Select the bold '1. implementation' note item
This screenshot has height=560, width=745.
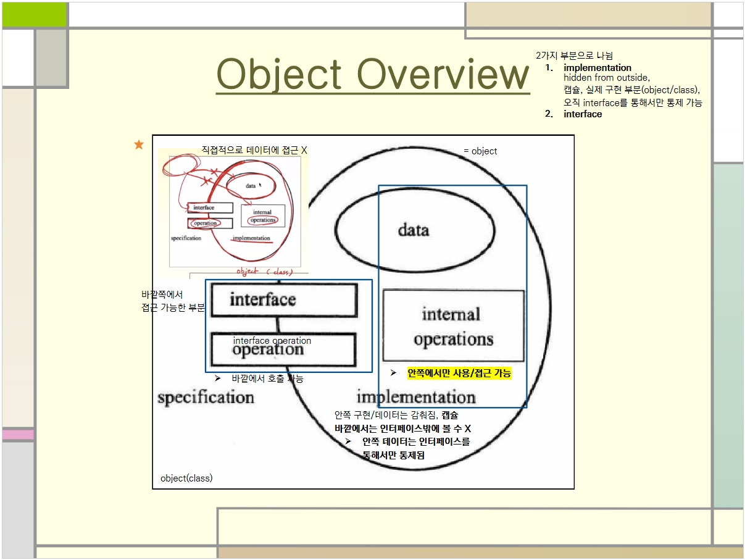(597, 67)
